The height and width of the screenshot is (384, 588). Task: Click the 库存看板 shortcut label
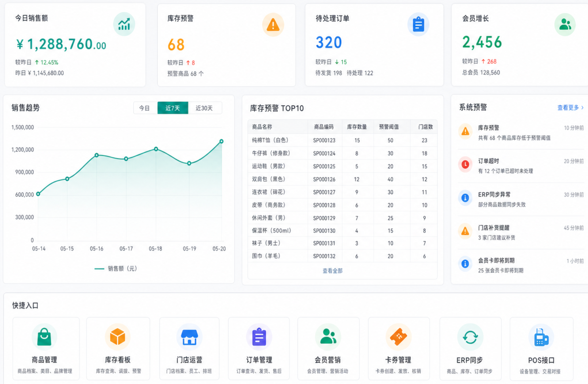coord(118,360)
